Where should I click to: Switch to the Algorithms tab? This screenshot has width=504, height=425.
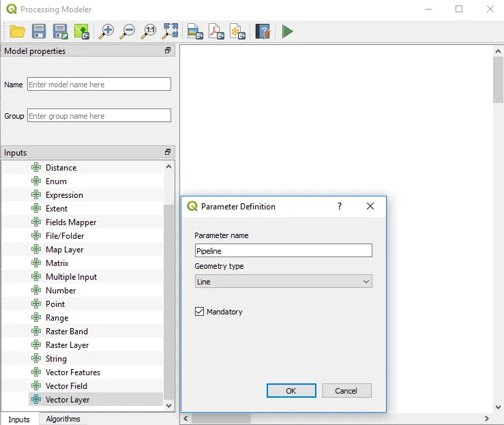click(63, 419)
